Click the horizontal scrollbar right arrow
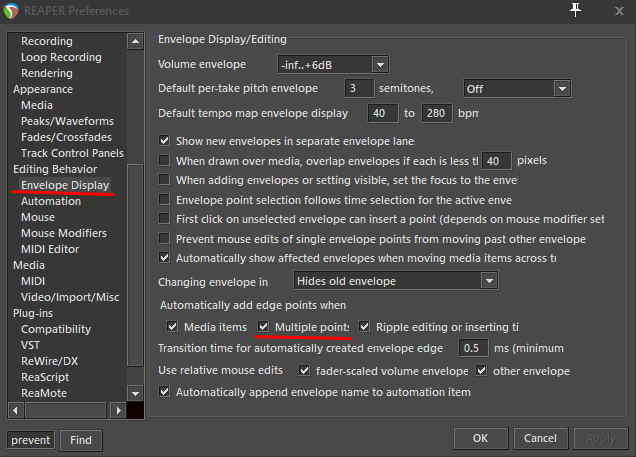Screen dimensions: 636x457 (x=118, y=410)
